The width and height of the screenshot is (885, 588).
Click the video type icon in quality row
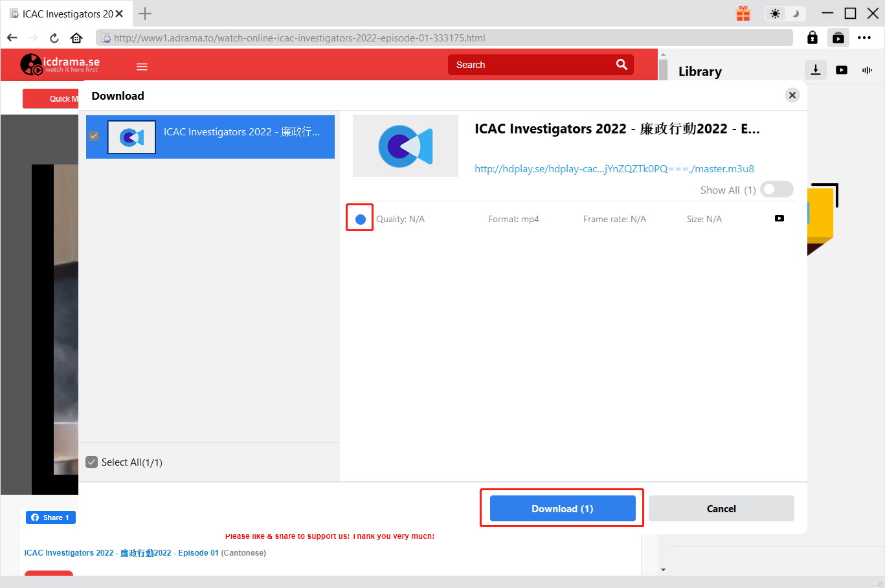click(779, 218)
